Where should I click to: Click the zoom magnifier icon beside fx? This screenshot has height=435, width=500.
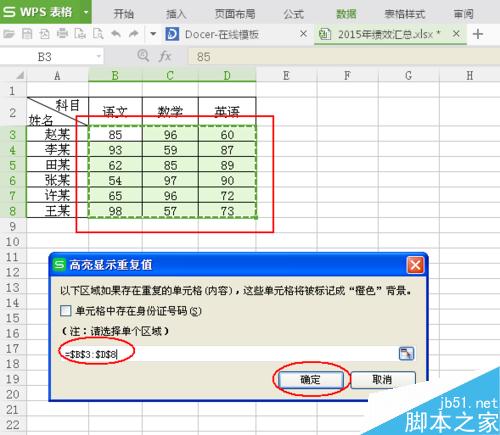click(x=143, y=56)
